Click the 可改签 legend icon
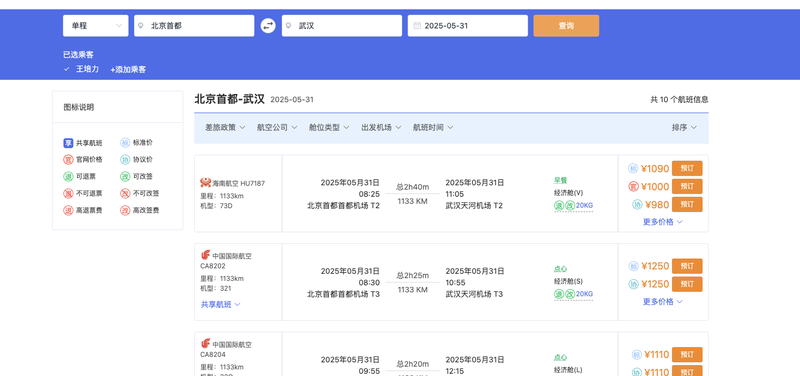 click(125, 177)
